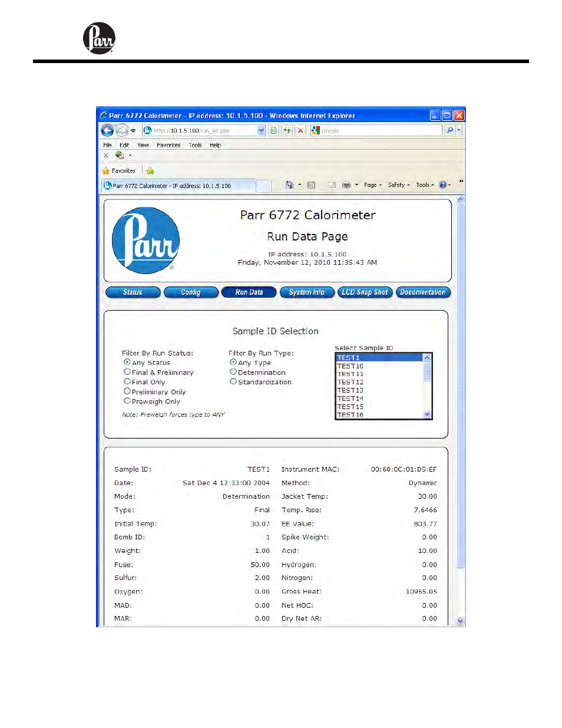Select TEST14 in the Sample ID list
This screenshot has height=728, width=562.
pos(379,398)
